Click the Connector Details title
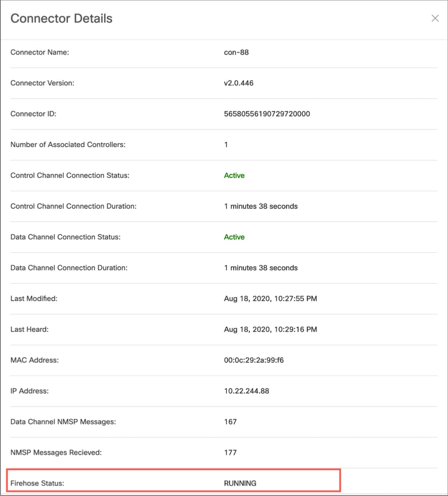448x496 pixels. (x=61, y=19)
